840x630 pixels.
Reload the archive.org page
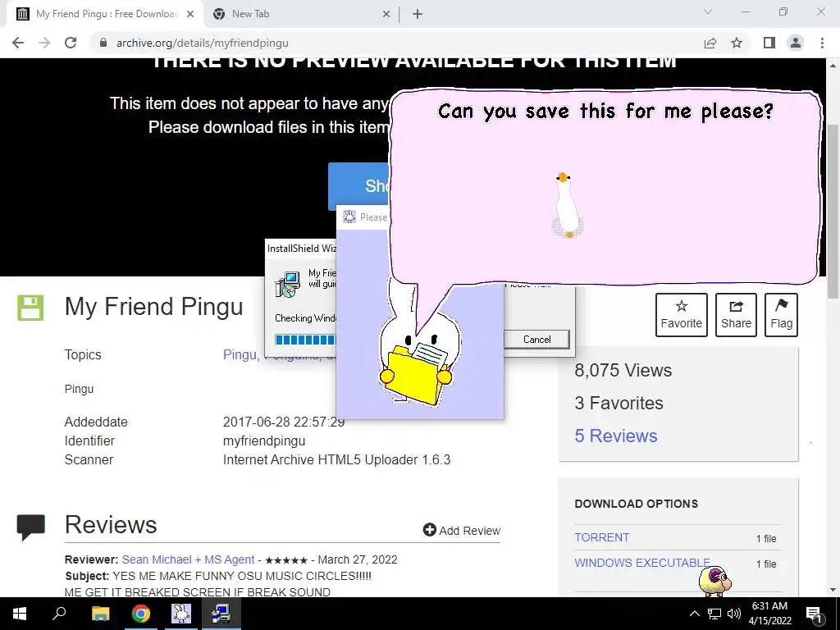click(71, 43)
